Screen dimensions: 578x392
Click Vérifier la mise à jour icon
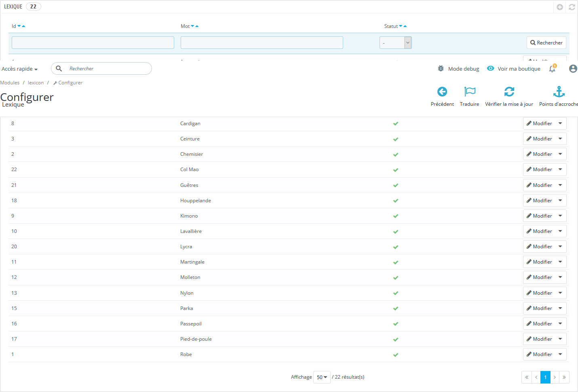(509, 92)
